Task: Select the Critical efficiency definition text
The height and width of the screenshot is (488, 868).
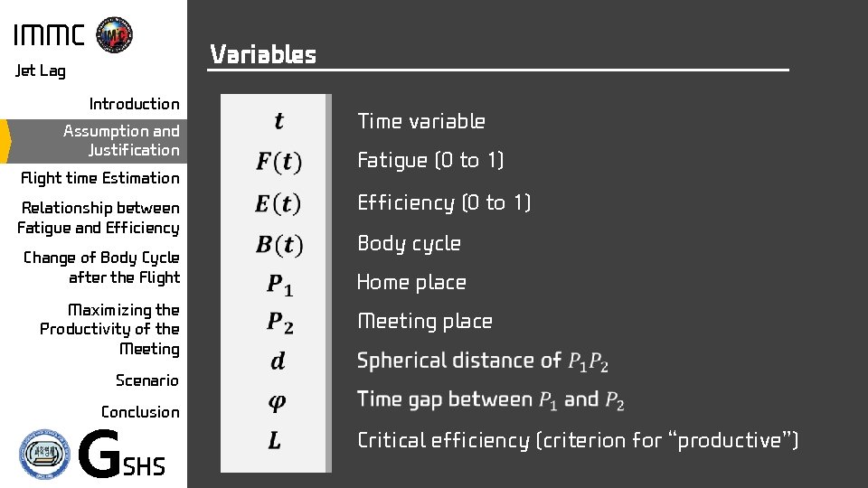Action: (x=578, y=440)
